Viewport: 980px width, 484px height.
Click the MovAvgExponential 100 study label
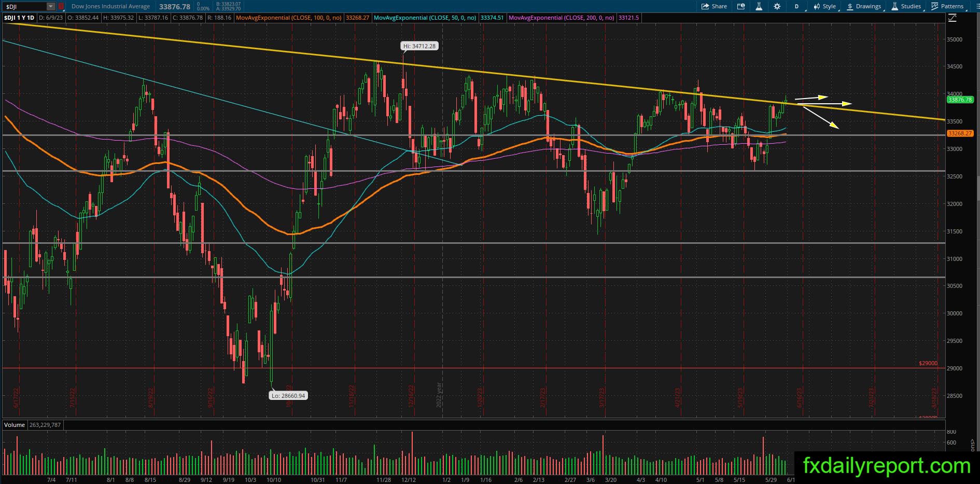288,18
